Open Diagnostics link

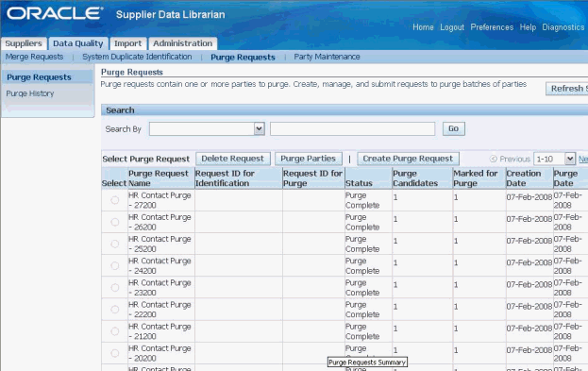563,27
